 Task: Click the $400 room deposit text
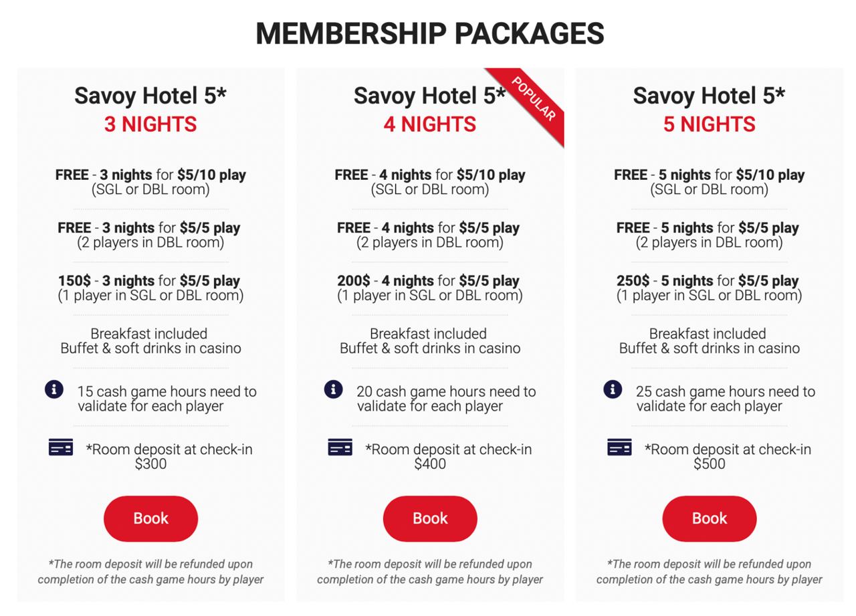(x=430, y=464)
